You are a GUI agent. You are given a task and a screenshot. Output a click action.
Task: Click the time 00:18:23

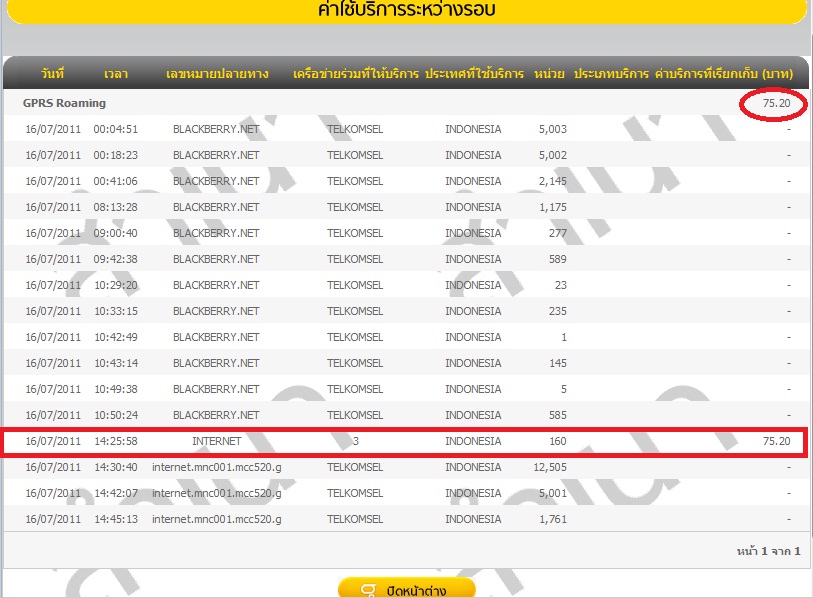click(x=116, y=155)
